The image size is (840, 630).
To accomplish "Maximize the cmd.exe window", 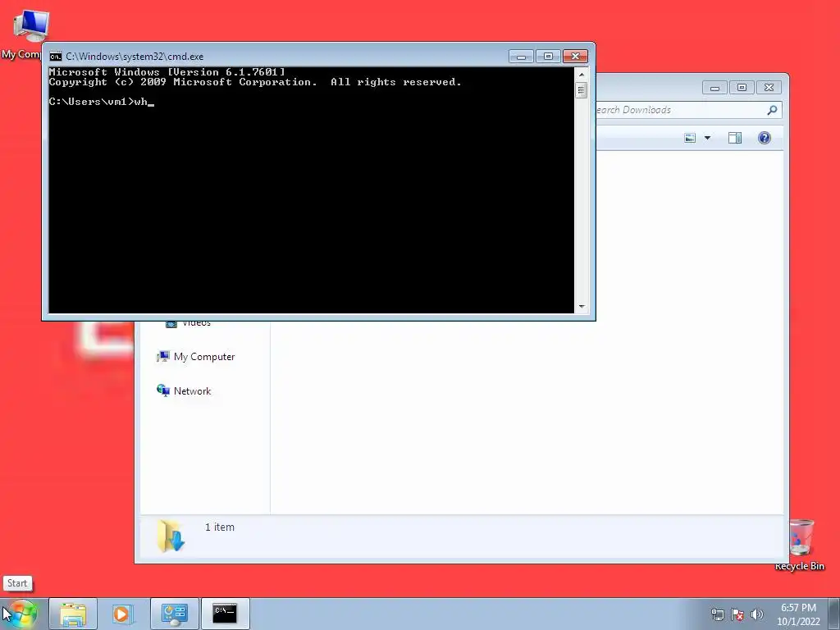I will (x=547, y=57).
